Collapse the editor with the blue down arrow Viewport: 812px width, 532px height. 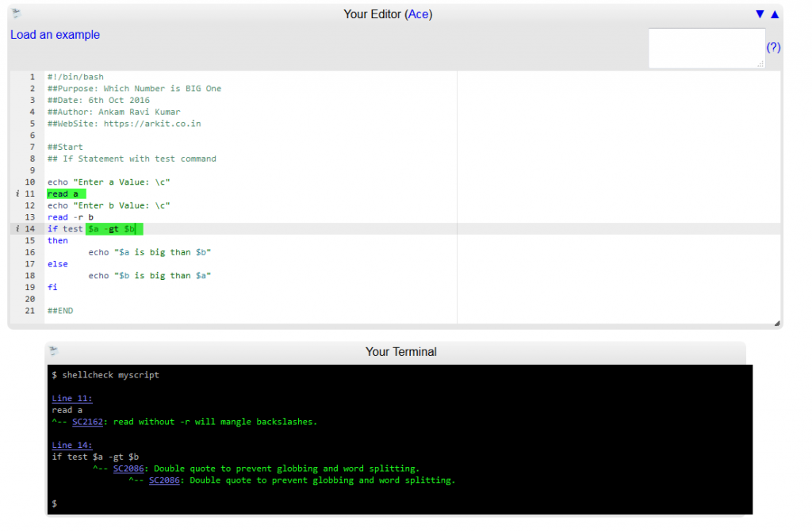760,13
